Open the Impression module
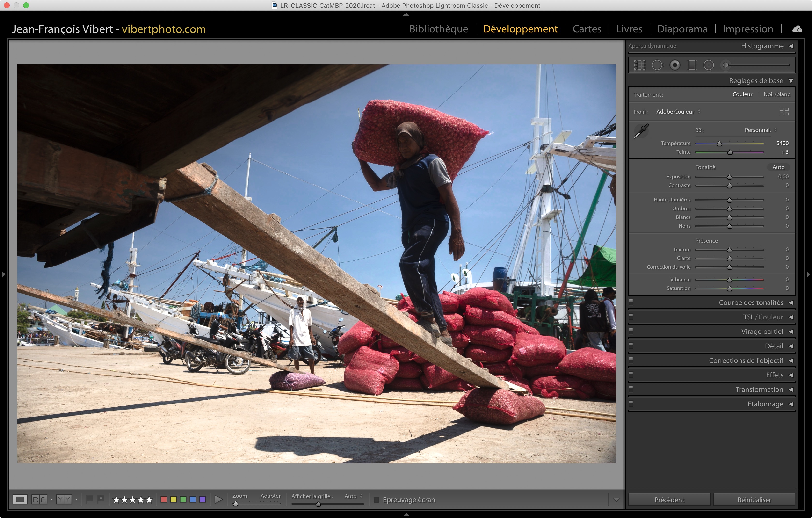Image resolution: width=812 pixels, height=518 pixels. (x=747, y=29)
